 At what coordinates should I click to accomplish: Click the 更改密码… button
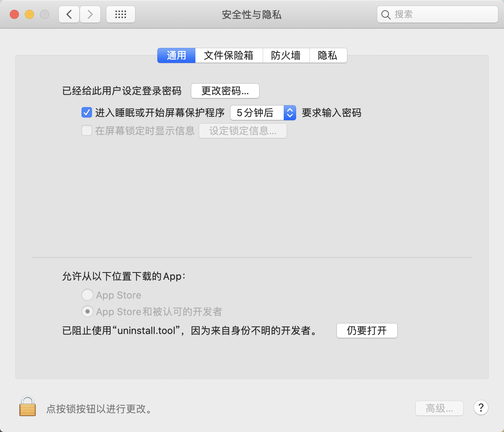click(x=225, y=91)
